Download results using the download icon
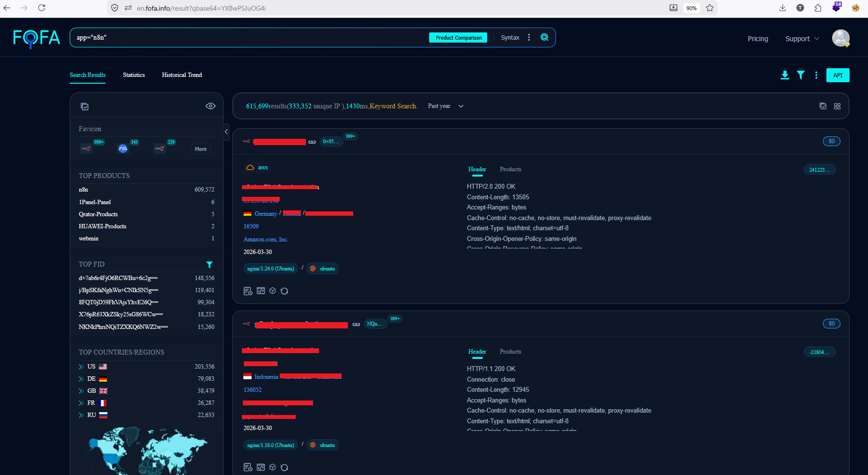The image size is (868, 475). [x=785, y=75]
